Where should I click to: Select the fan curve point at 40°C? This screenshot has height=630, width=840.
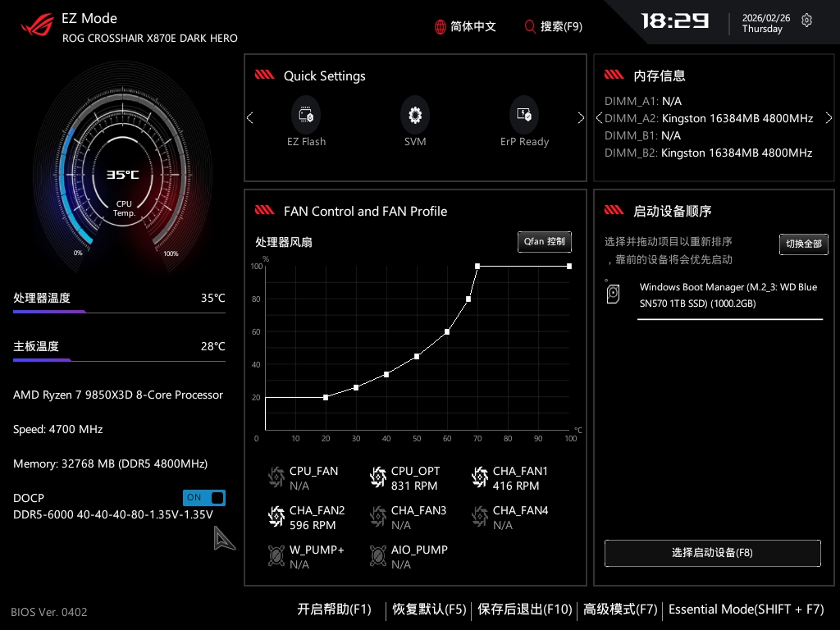tap(386, 374)
